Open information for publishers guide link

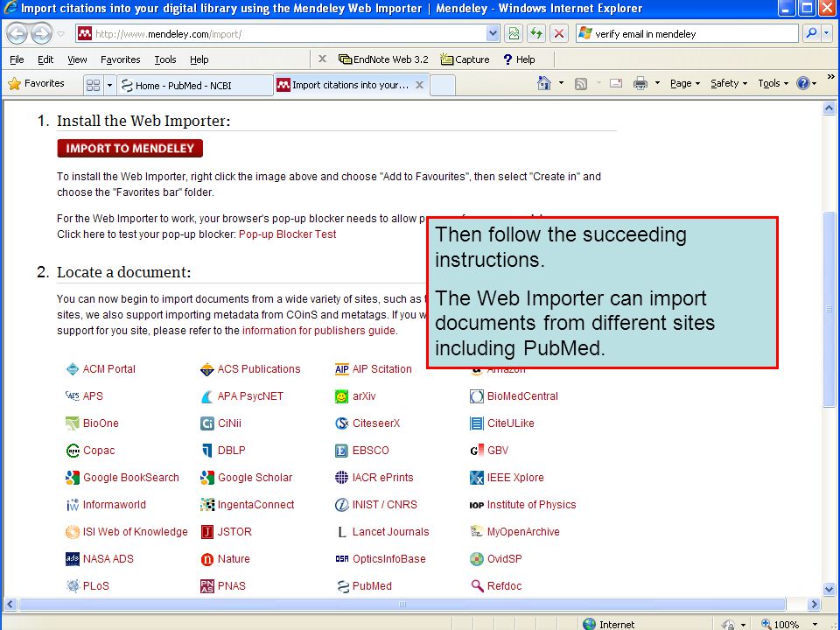[318, 331]
